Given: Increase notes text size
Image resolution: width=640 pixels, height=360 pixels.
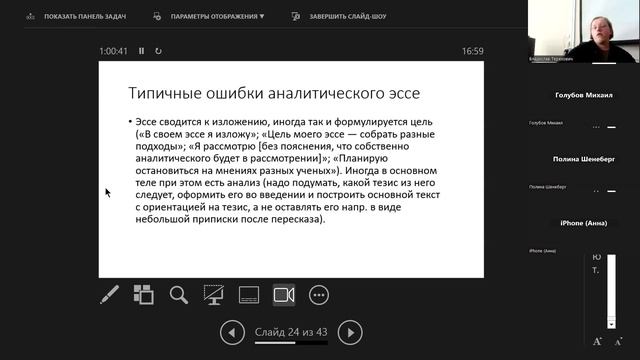Looking at the screenshot, I should pos(597,341).
